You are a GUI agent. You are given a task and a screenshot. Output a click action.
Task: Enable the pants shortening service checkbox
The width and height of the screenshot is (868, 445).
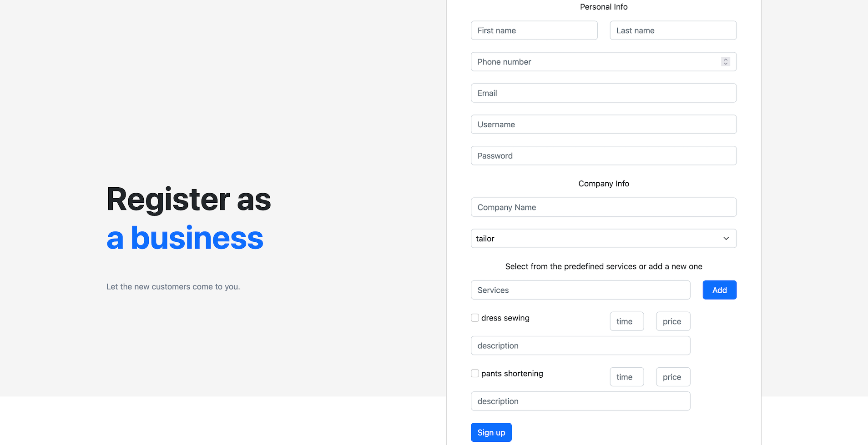(x=475, y=373)
